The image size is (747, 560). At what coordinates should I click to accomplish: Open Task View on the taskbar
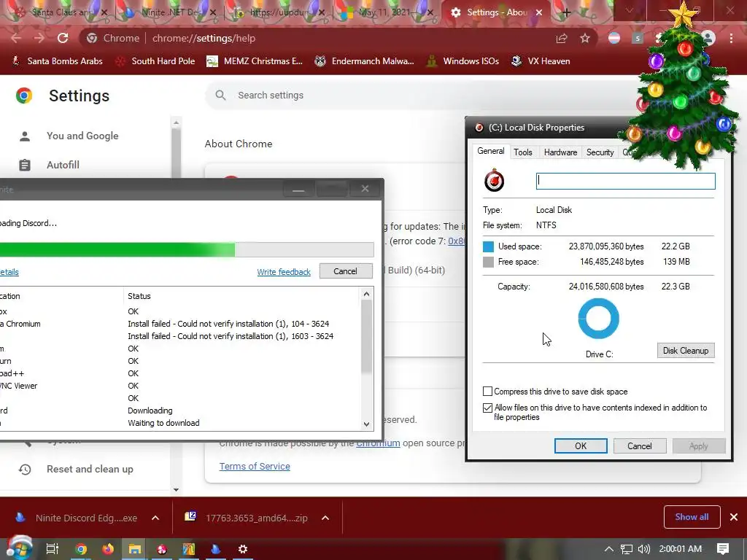(53, 549)
